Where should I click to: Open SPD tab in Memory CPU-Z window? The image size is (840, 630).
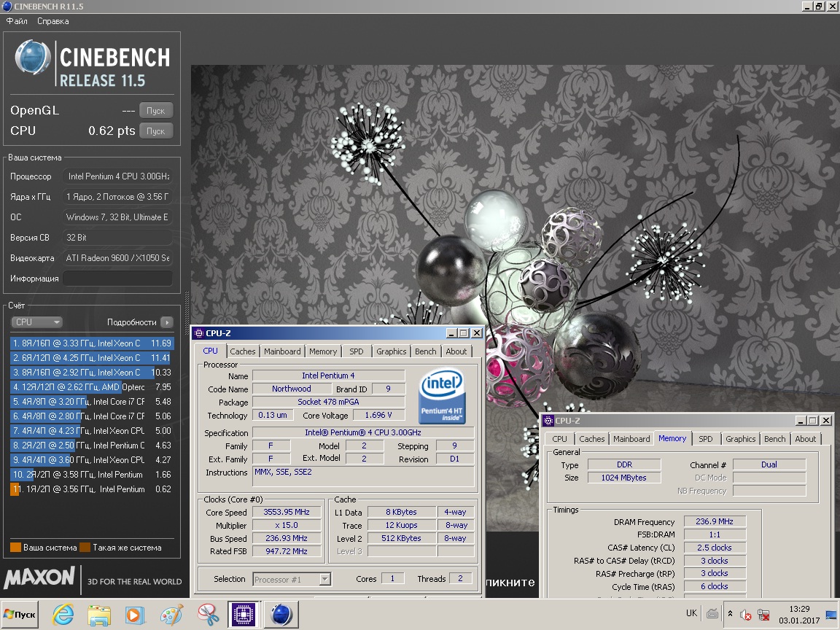[706, 439]
